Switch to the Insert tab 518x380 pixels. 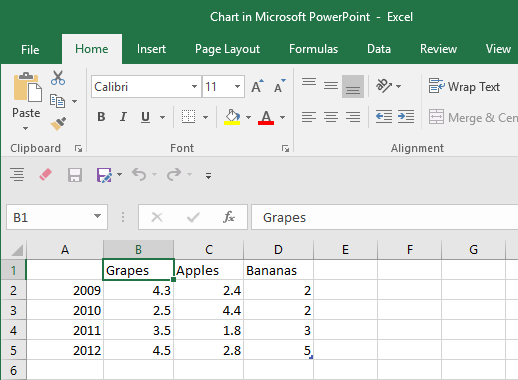tap(151, 49)
